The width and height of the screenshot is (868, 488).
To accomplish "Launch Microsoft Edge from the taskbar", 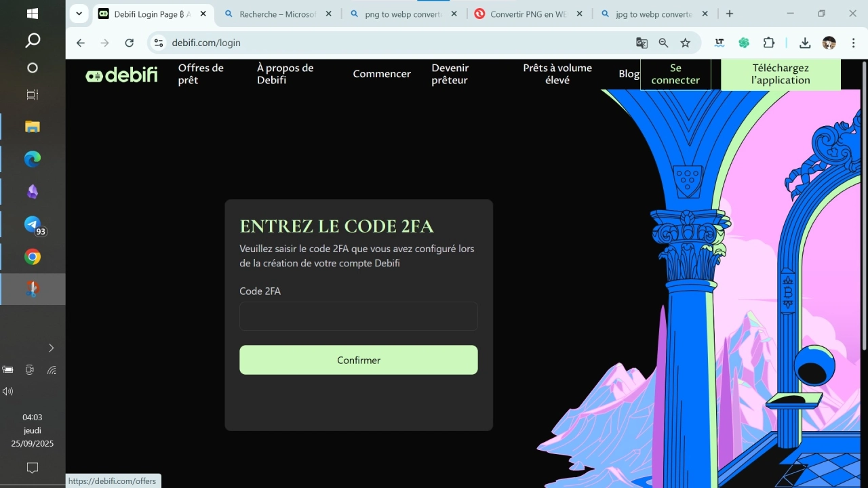I will point(33,159).
